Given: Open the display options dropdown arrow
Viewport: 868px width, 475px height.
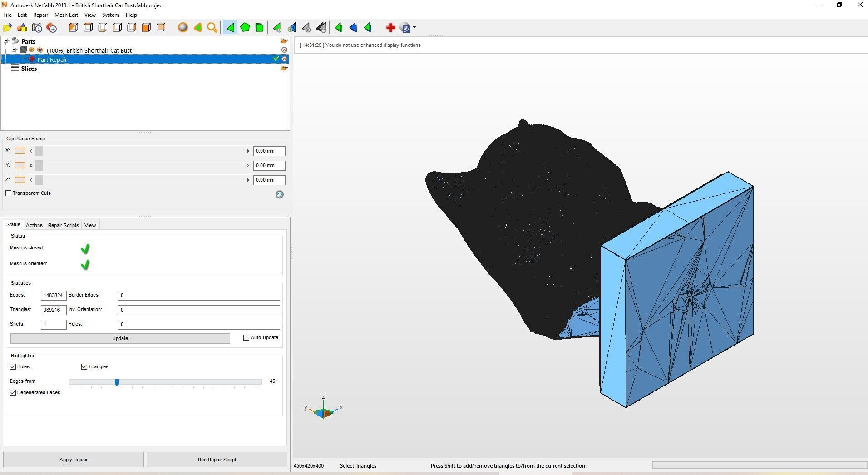Looking at the screenshot, I should [414, 28].
